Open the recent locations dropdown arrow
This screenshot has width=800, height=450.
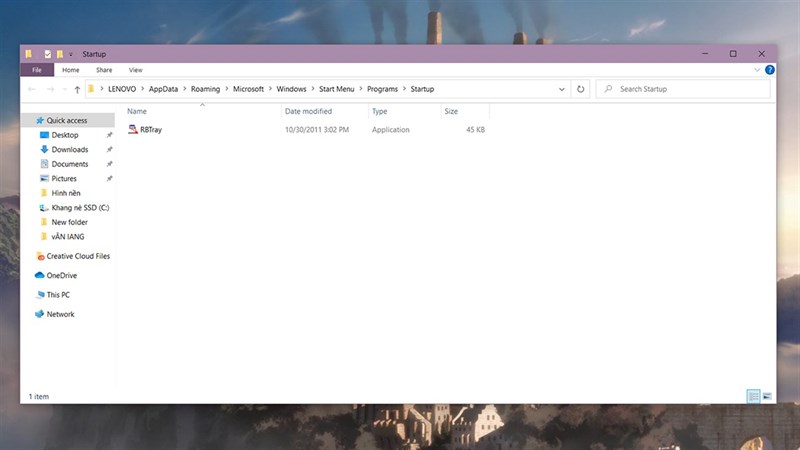(x=65, y=89)
